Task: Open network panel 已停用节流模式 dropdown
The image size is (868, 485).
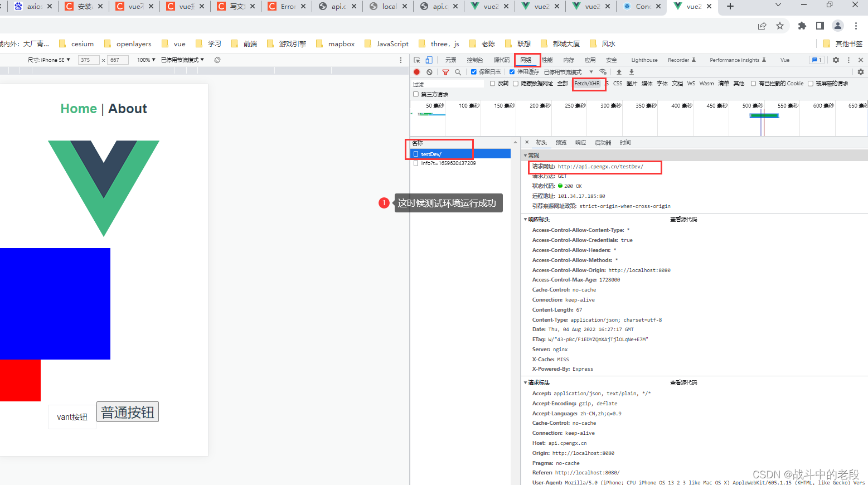Action: pos(569,72)
